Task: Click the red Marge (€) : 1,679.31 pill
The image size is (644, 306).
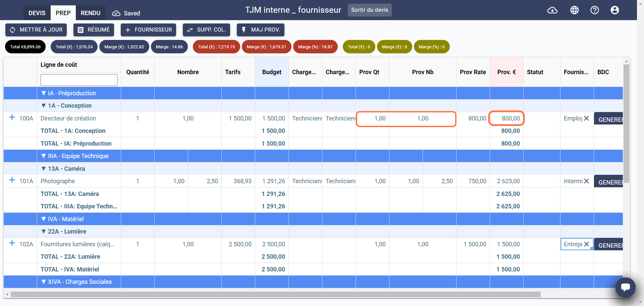Action: point(267,47)
